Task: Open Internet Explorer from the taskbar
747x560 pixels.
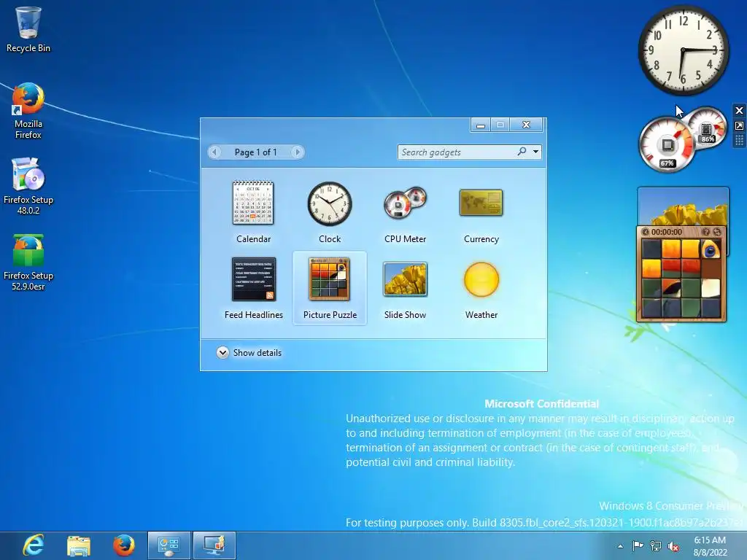Action: [x=34, y=545]
